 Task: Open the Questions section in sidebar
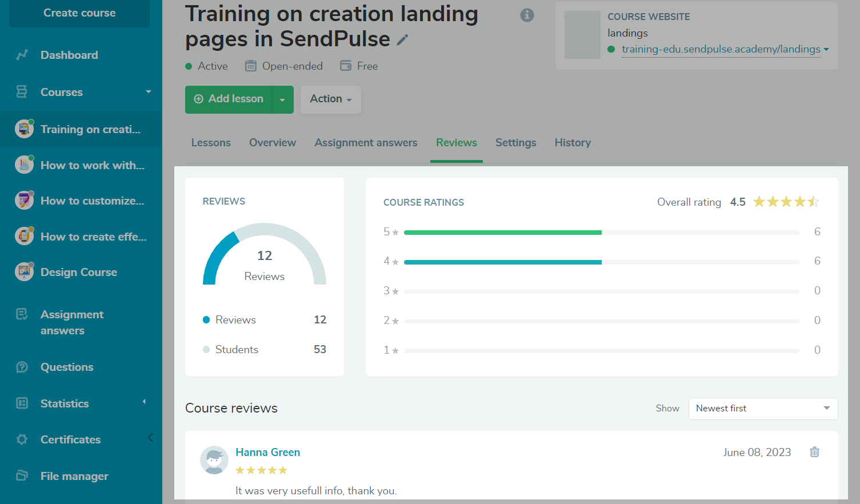67,367
